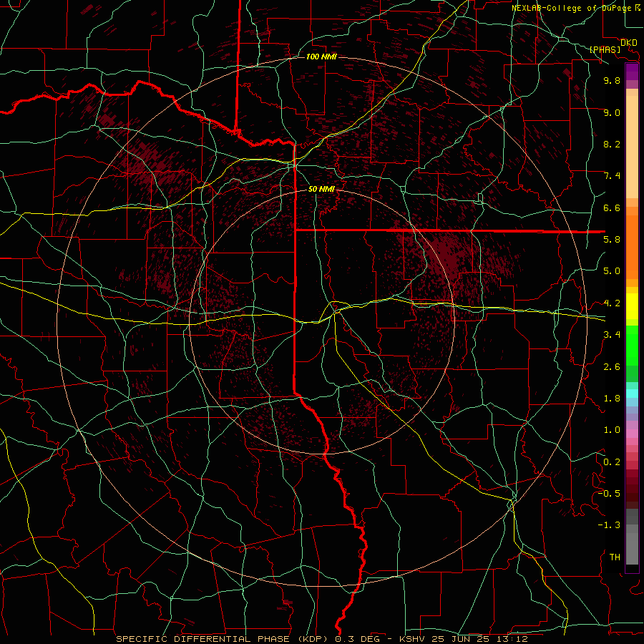Viewport: 644px width, 644px height.
Task: Select the -1.3 value on the color scale
Action: coord(609,525)
